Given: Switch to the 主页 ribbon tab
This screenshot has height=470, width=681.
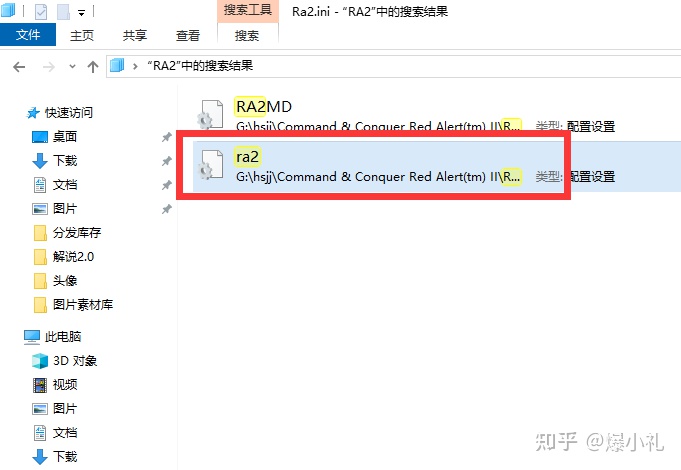Looking at the screenshot, I should [x=82, y=35].
